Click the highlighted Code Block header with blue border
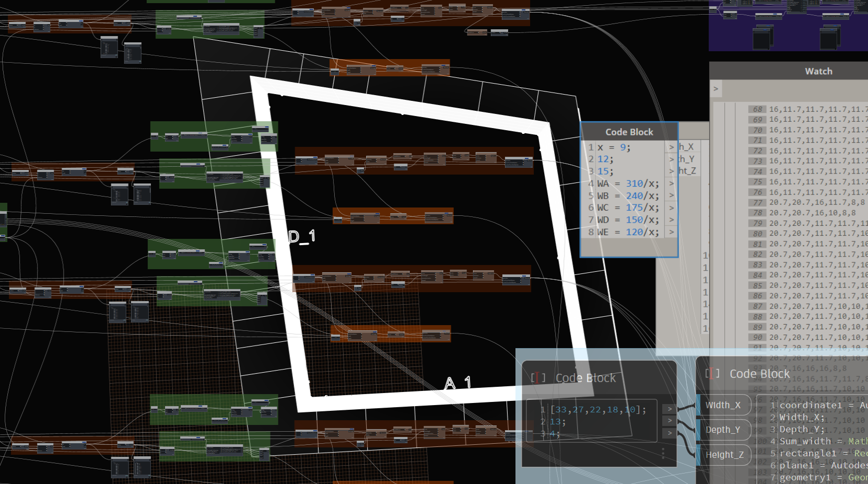Viewport: 868px width, 484px height. click(x=628, y=132)
